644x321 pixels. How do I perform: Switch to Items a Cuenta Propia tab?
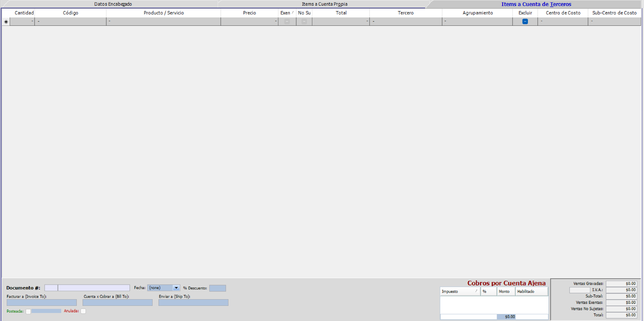point(324,4)
